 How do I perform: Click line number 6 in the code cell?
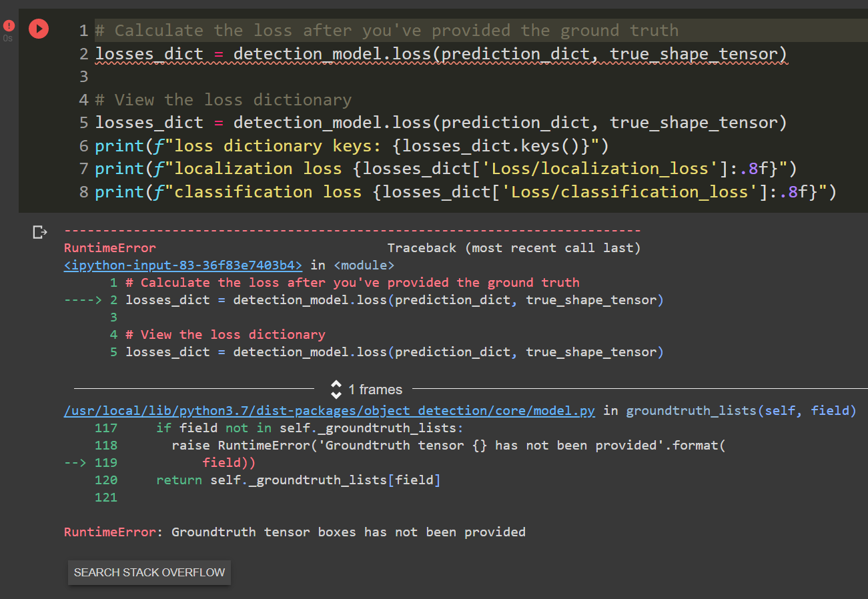click(x=84, y=145)
